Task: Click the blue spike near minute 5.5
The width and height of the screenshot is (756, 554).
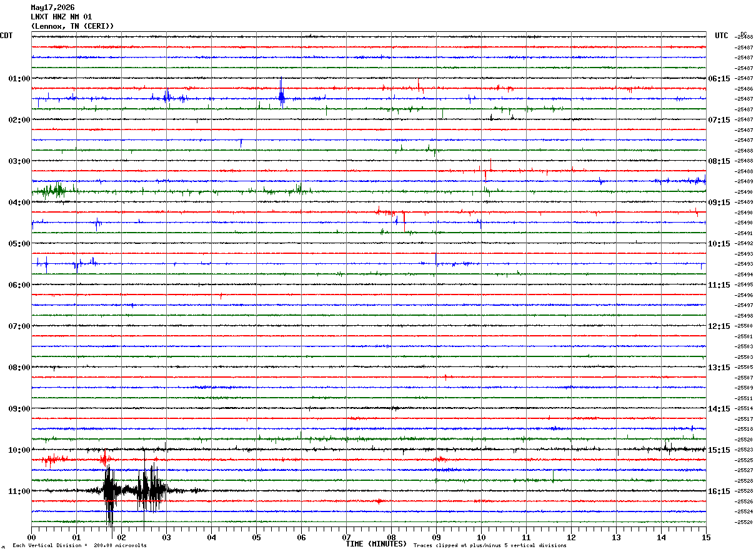Action: [282, 93]
